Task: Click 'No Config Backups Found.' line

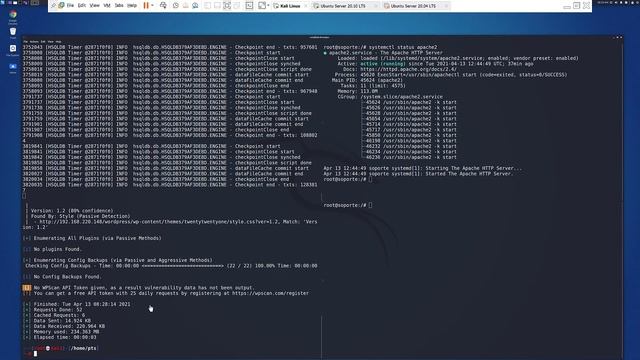Action: click(67, 277)
